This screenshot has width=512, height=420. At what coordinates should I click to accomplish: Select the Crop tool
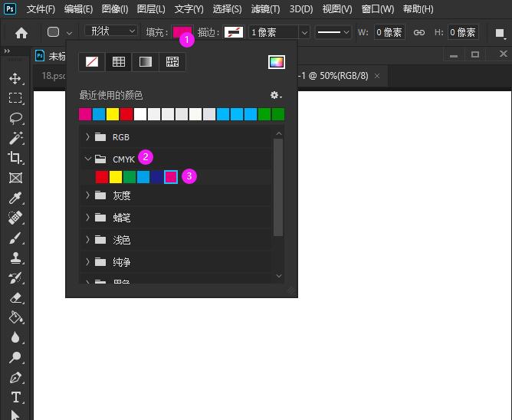click(x=15, y=158)
